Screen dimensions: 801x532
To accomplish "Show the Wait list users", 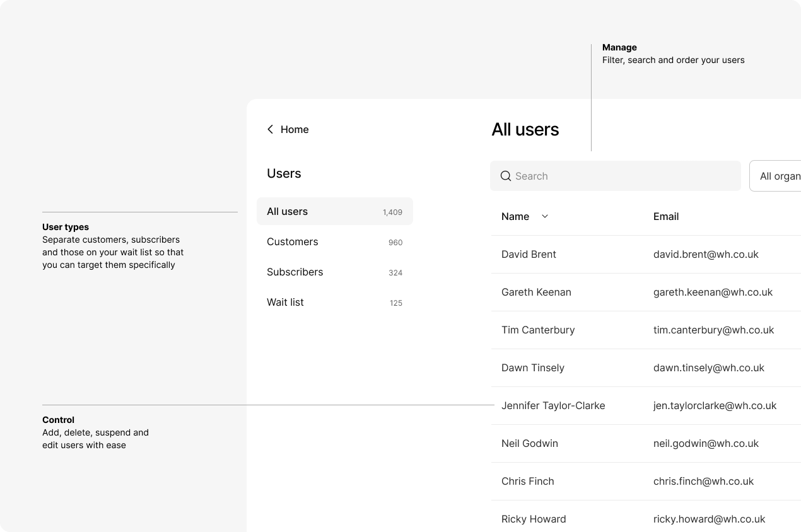I will coord(334,303).
